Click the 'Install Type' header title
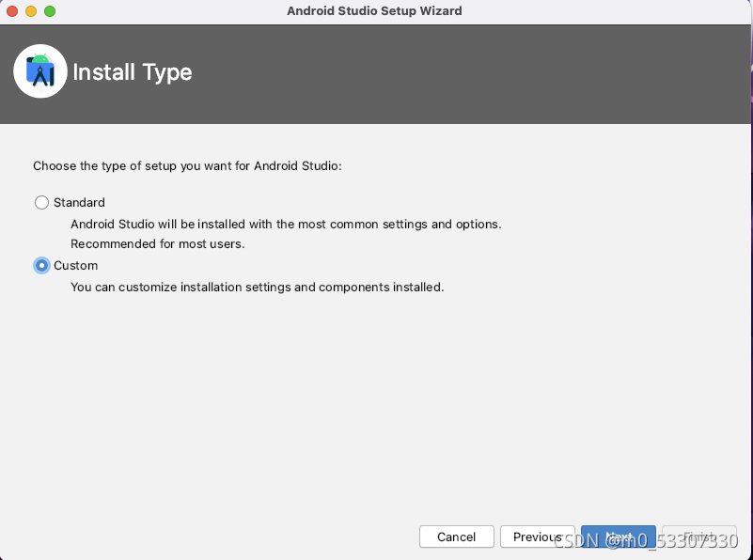 (132, 72)
